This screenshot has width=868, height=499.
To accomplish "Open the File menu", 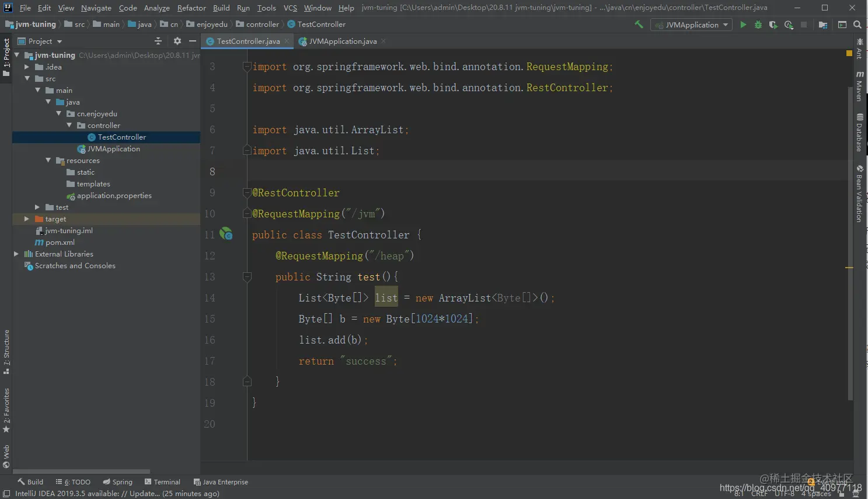I will (x=25, y=8).
